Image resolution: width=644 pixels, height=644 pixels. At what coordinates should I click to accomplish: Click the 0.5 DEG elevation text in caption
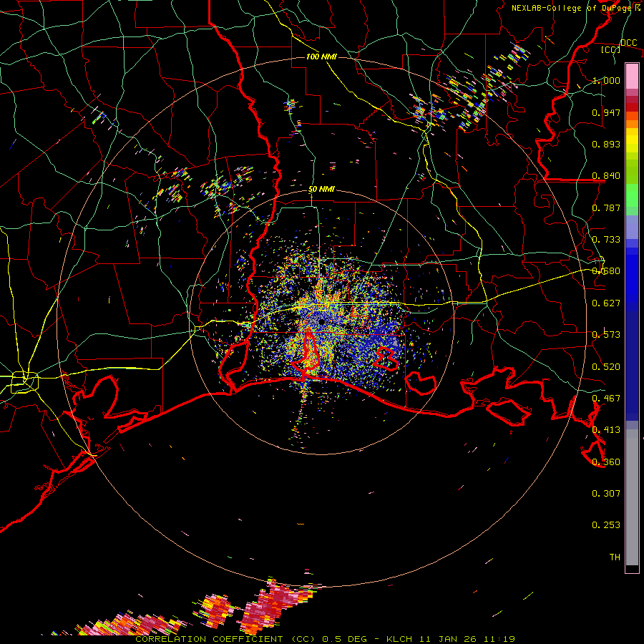(345, 639)
